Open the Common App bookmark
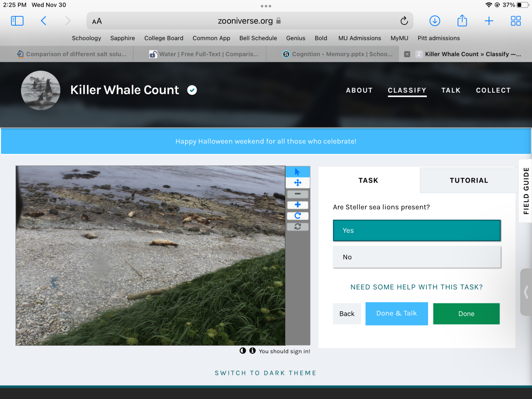The image size is (532, 399). 211,38
